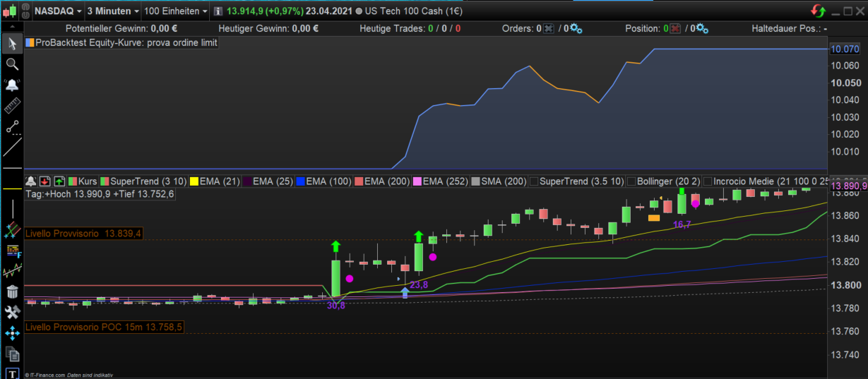Click the Haltedauer Pos. label
This screenshot has width=868, height=379.
click(x=790, y=28)
